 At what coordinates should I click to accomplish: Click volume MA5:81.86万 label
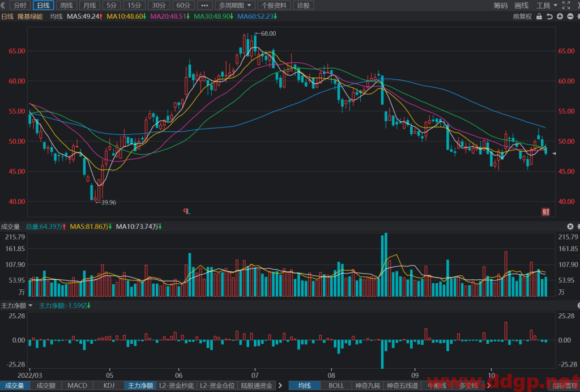click(91, 227)
